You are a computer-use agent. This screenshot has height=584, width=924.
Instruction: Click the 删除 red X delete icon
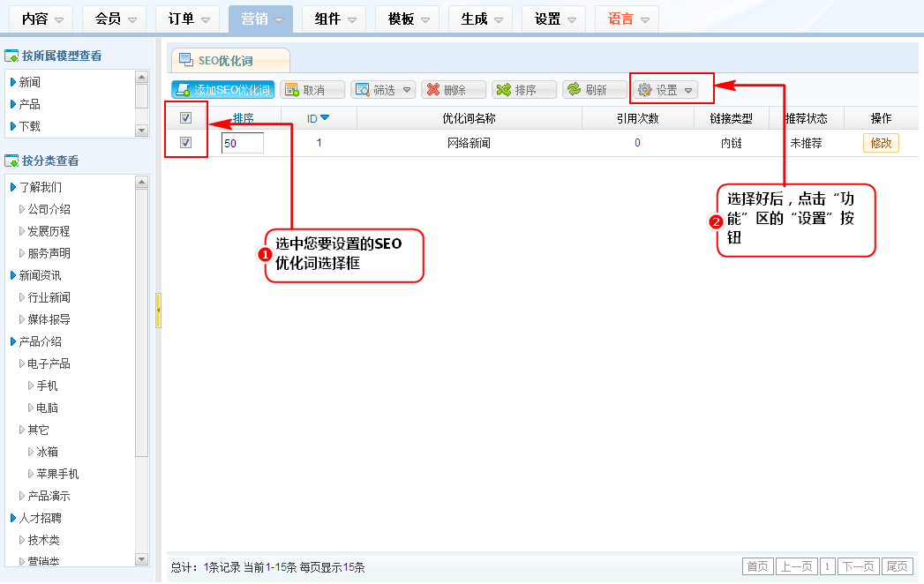click(x=432, y=90)
